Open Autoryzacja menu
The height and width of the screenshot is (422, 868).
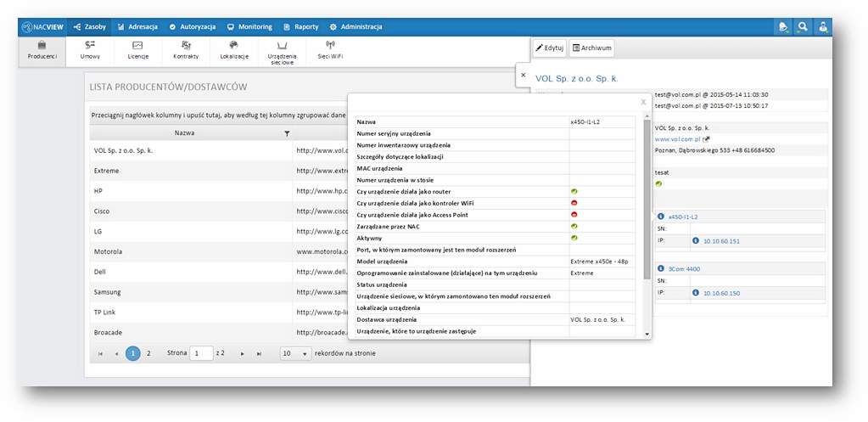[192, 26]
